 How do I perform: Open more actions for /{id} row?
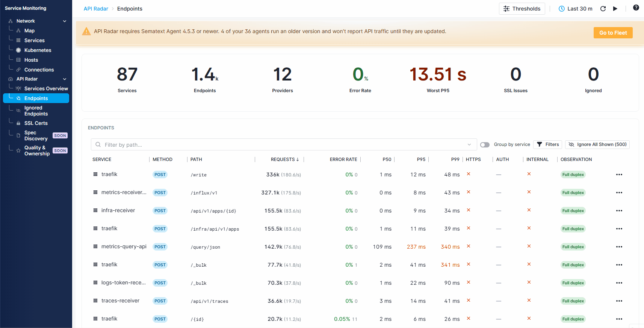click(619, 319)
